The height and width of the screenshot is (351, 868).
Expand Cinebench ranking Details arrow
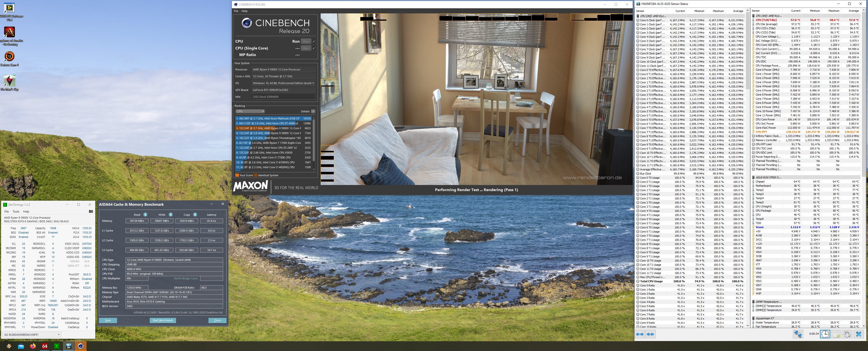pyautogui.click(x=313, y=111)
